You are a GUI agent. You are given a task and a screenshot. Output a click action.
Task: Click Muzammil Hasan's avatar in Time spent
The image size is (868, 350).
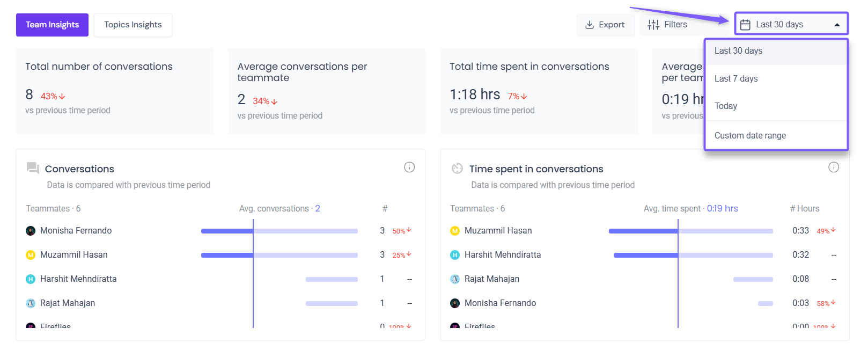pyautogui.click(x=455, y=231)
